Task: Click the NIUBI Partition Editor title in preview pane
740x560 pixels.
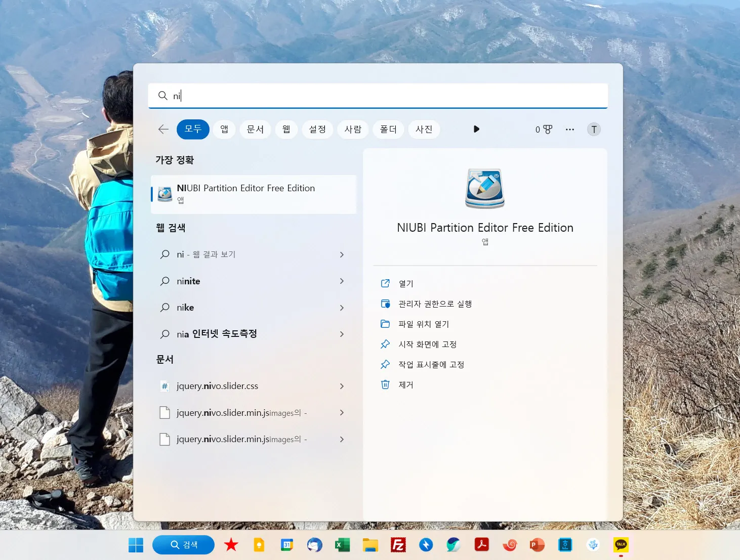Action: pyautogui.click(x=485, y=228)
